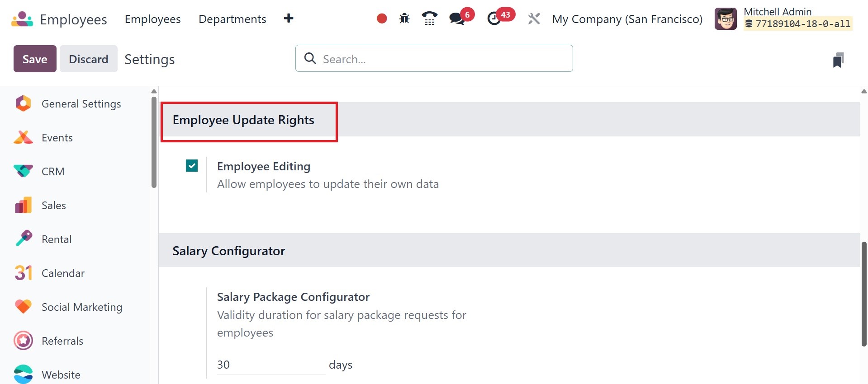Open the Departments menu
The image size is (868, 384).
pos(232,19)
